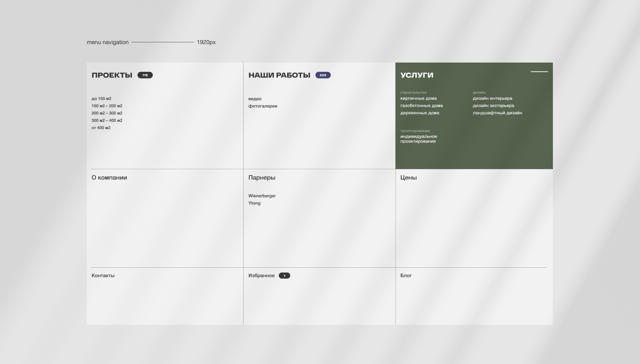
Task: Pick the 'от 400 м2' project size
Action: point(101,128)
